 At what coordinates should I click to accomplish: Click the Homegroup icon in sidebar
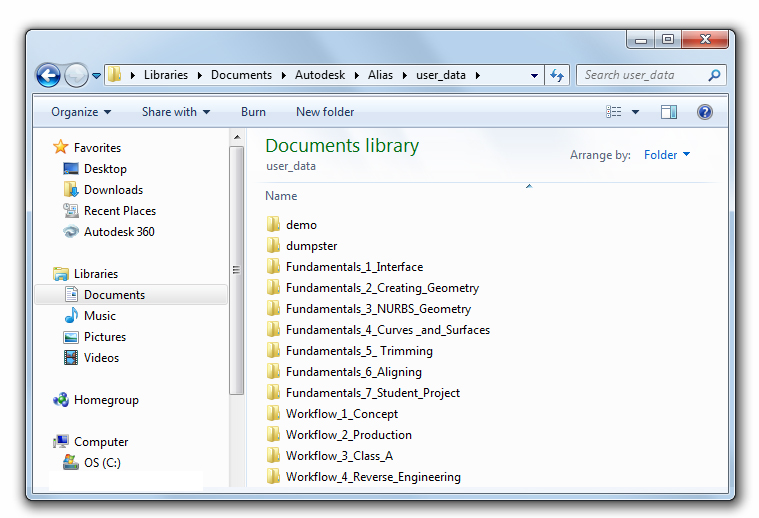pos(61,400)
